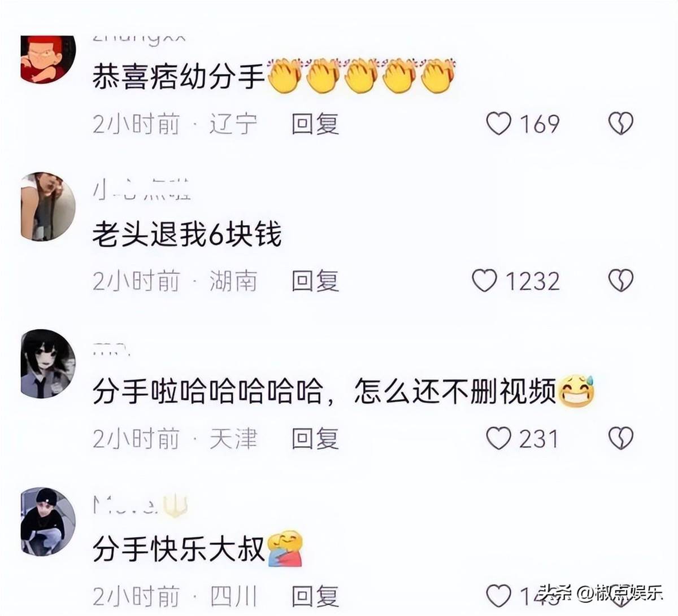Dislike the 恭喜痞幼分手 comment
Viewport: 678px width, 616px height.
620,124
